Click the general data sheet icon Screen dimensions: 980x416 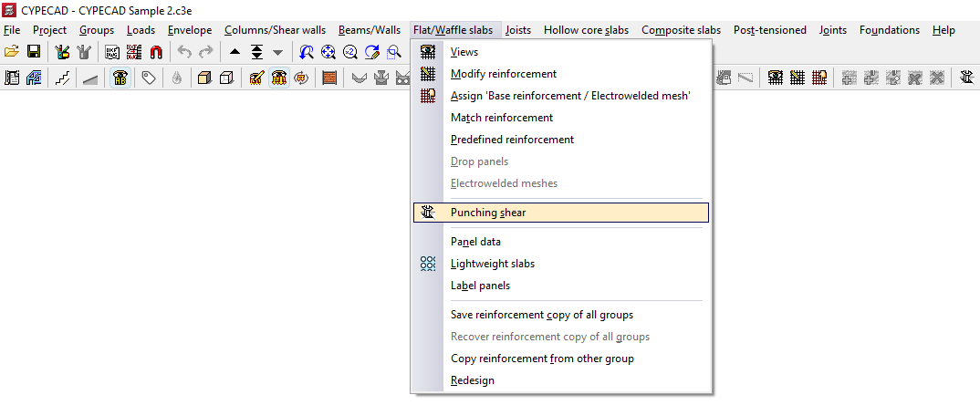click(12, 78)
